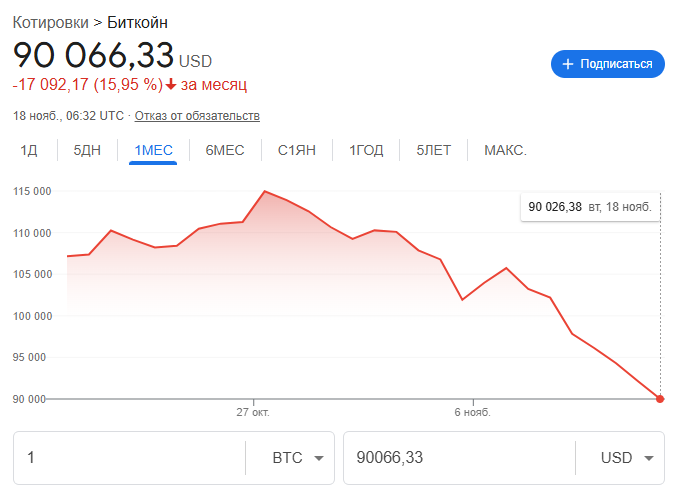This screenshot has width=677, height=495.
Task: Click the 27 окт. date marker
Action: click(253, 411)
